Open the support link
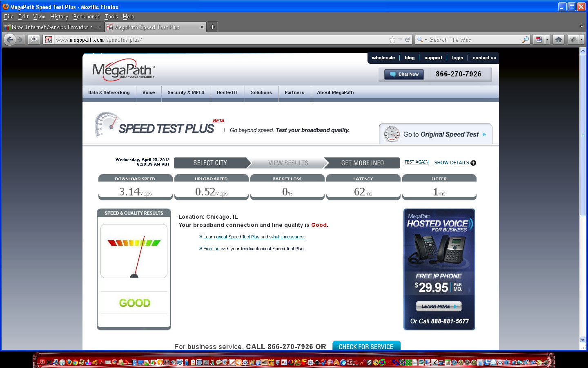 [x=433, y=58]
